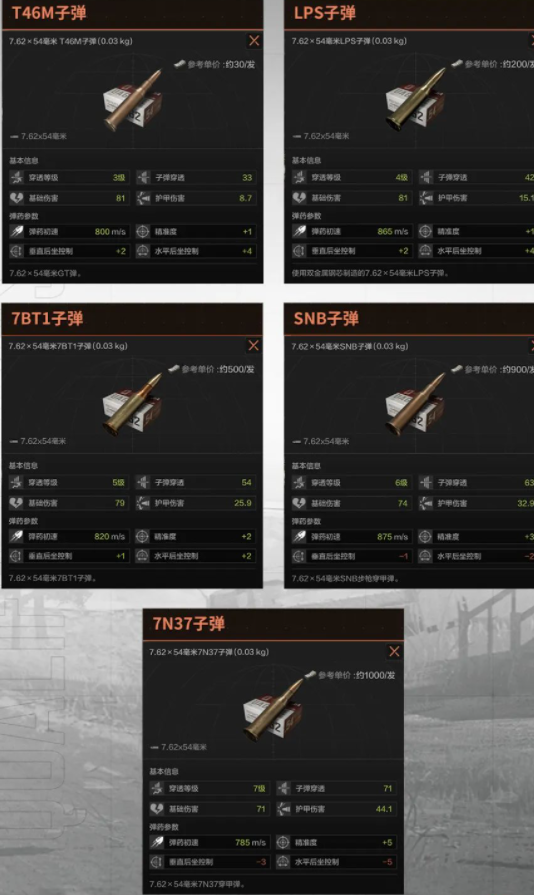Click reference price 约500/发 in 7BT1 card
This screenshot has width=534, height=895.
point(218,369)
